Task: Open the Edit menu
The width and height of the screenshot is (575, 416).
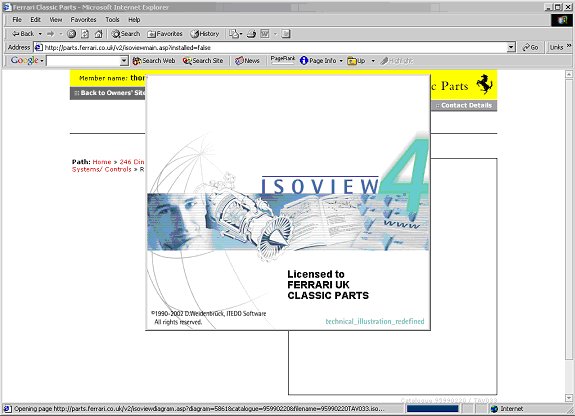Action: [36, 20]
